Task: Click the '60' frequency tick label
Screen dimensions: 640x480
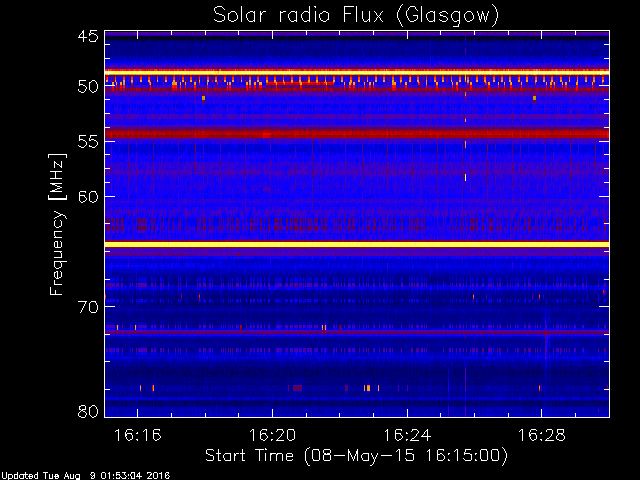Action: [88, 197]
